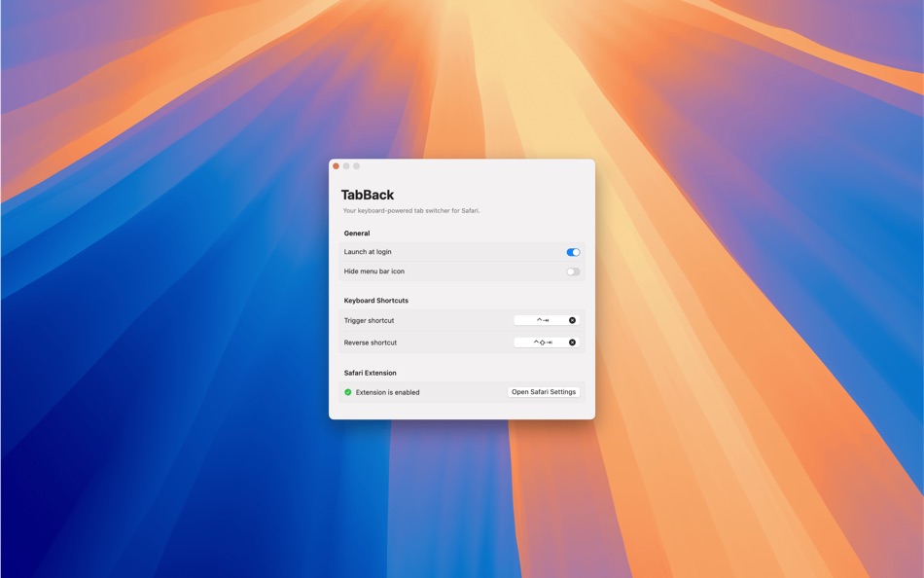The height and width of the screenshot is (578, 924).
Task: Click the 'Your keyboard-powered tab switcher for Safari.' text
Action: [411, 210]
